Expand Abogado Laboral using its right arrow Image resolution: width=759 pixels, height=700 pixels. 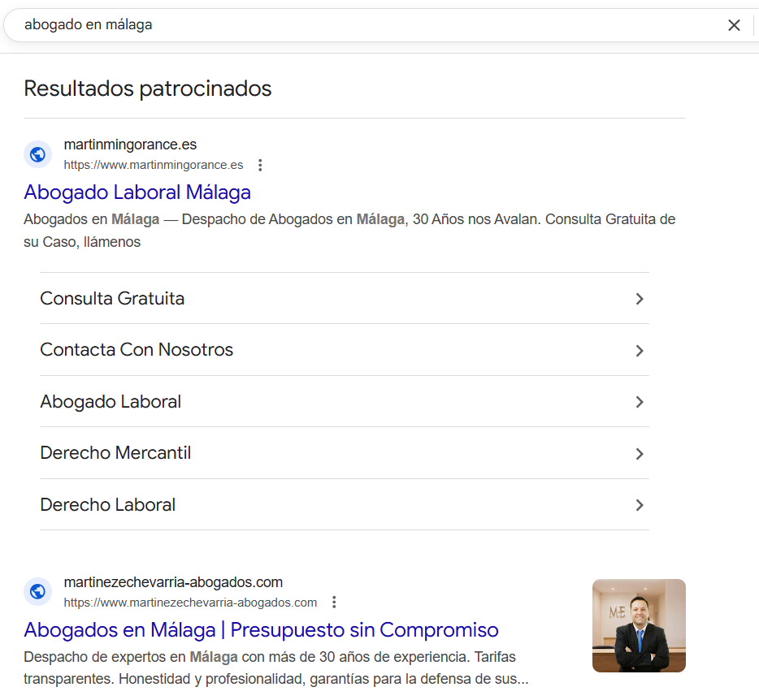click(x=639, y=402)
